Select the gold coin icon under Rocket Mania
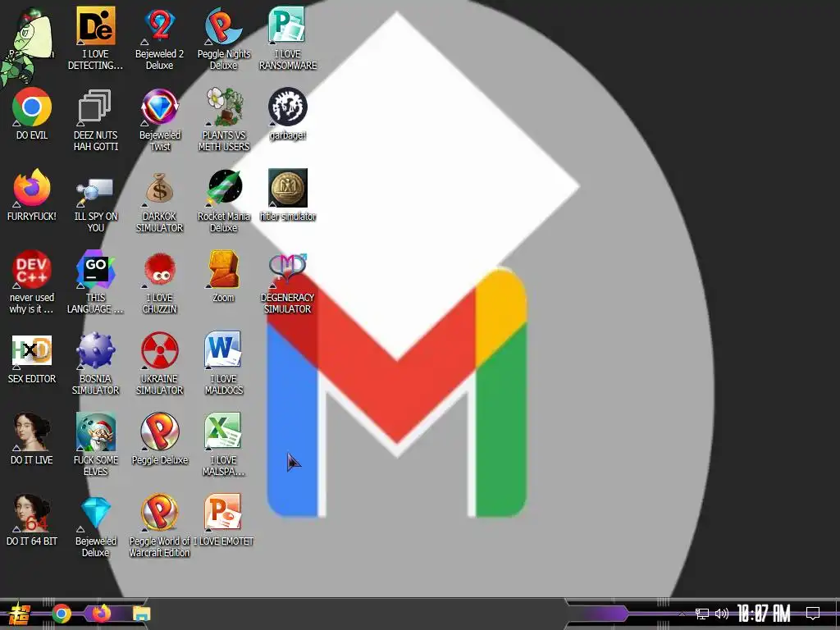Image resolution: width=840 pixels, height=630 pixels. coord(287,188)
